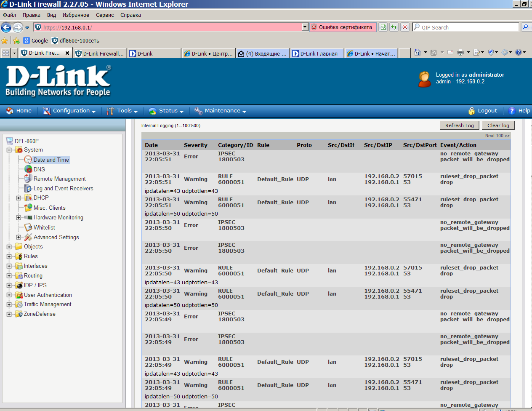Click the IE help question mark icon
The image size is (532, 411).
tap(519, 52)
